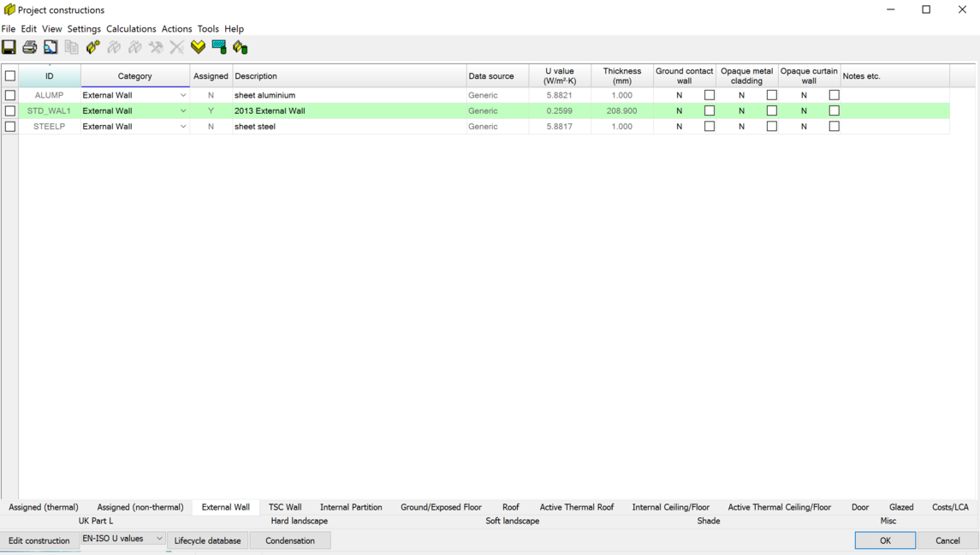This screenshot has width=980, height=555.
Task: Tick the row checkbox for ALUMP
Action: (10, 95)
